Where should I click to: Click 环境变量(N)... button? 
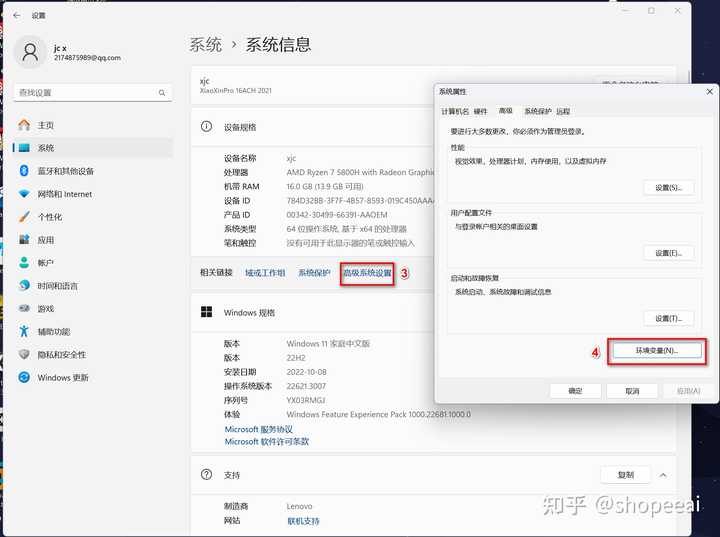pyautogui.click(x=657, y=350)
